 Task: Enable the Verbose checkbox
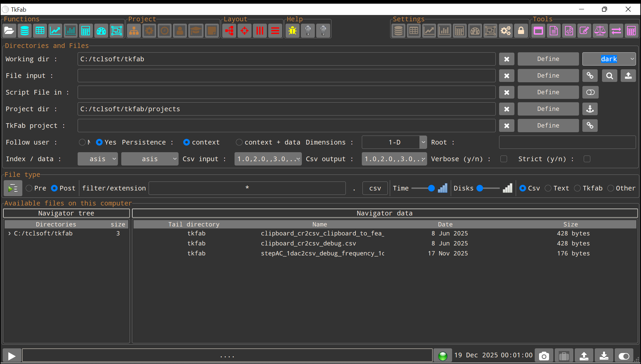point(504,159)
